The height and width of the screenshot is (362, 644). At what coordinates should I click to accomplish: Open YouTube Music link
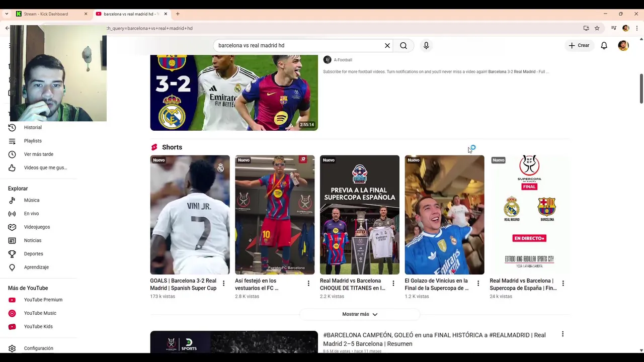tap(40, 313)
